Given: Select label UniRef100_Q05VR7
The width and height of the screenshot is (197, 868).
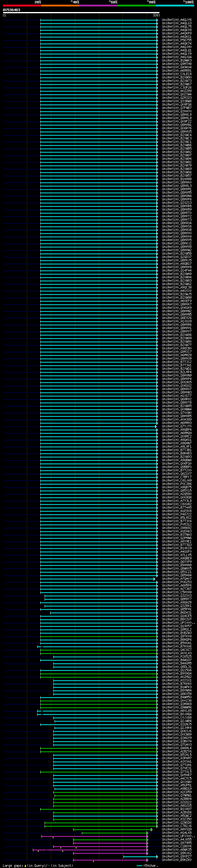Looking at the screenshot, I should (x=176, y=775).
